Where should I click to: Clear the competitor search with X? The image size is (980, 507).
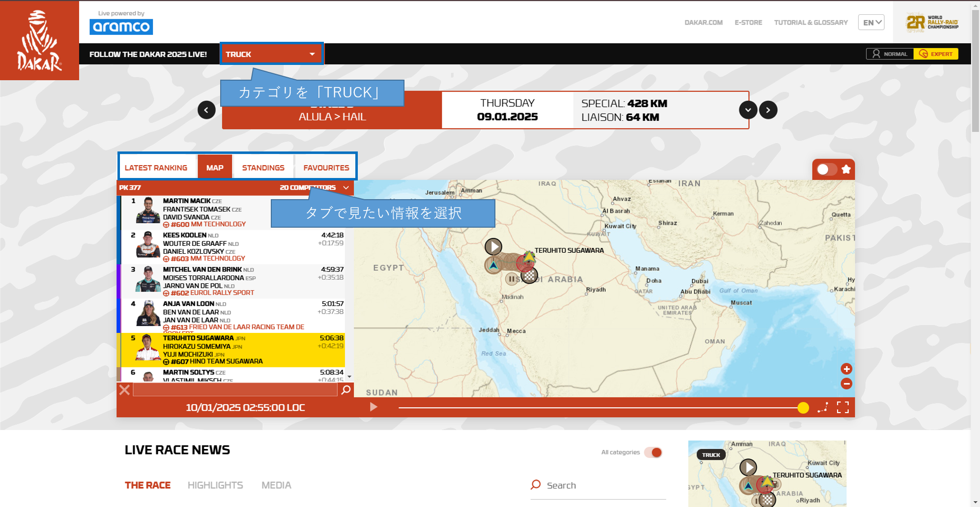[x=124, y=390]
